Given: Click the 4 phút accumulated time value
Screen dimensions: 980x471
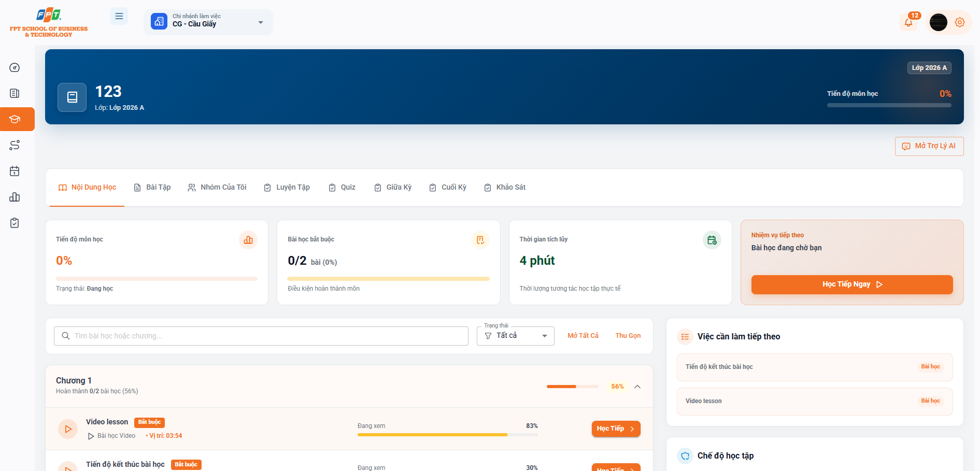Looking at the screenshot, I should (x=537, y=261).
